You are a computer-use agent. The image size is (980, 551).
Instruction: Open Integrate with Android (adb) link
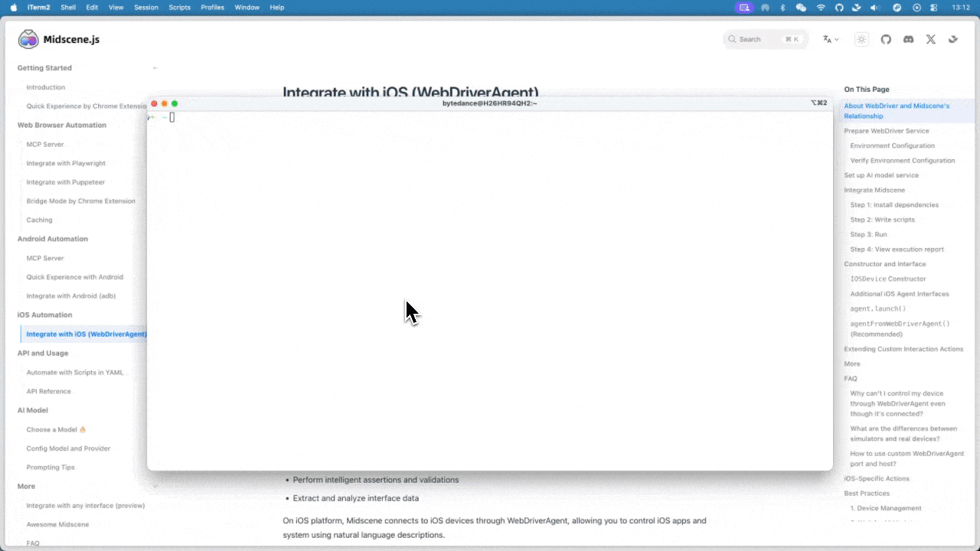pyautogui.click(x=70, y=295)
